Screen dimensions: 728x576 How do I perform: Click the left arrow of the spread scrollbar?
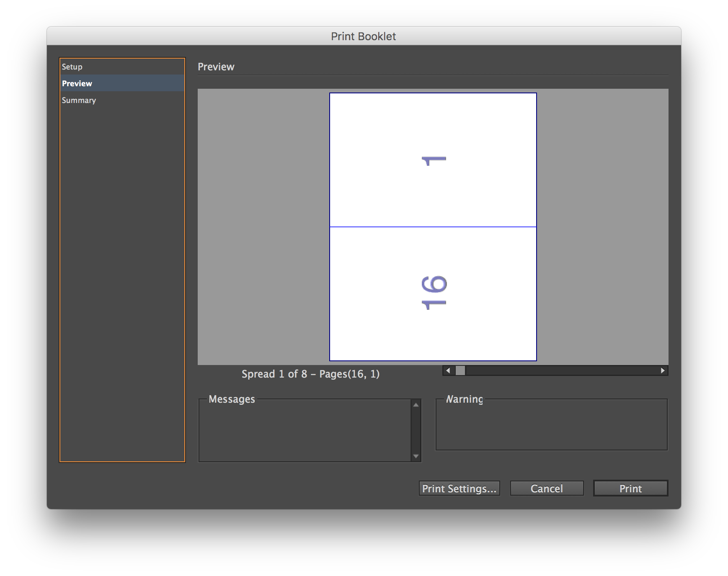pyautogui.click(x=448, y=370)
